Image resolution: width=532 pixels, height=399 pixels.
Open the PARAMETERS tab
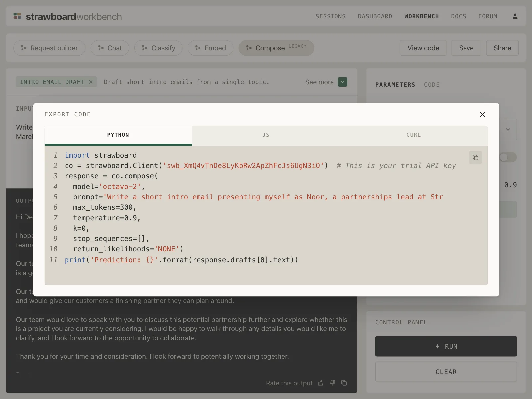click(x=395, y=85)
